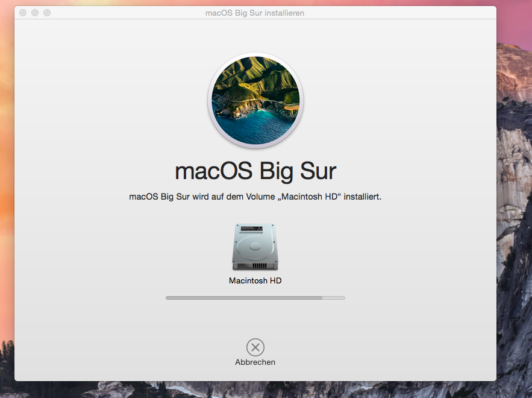
Task: Select the Macintosh HD disk icon
Action: tap(255, 247)
